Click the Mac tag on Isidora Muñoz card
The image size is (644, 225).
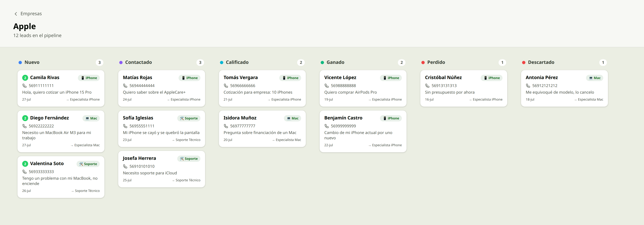pos(293,118)
